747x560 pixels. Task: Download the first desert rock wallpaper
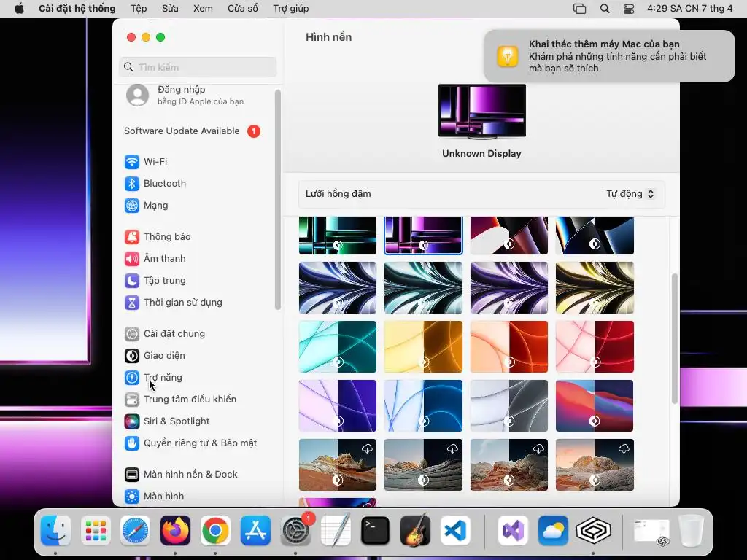point(367,448)
